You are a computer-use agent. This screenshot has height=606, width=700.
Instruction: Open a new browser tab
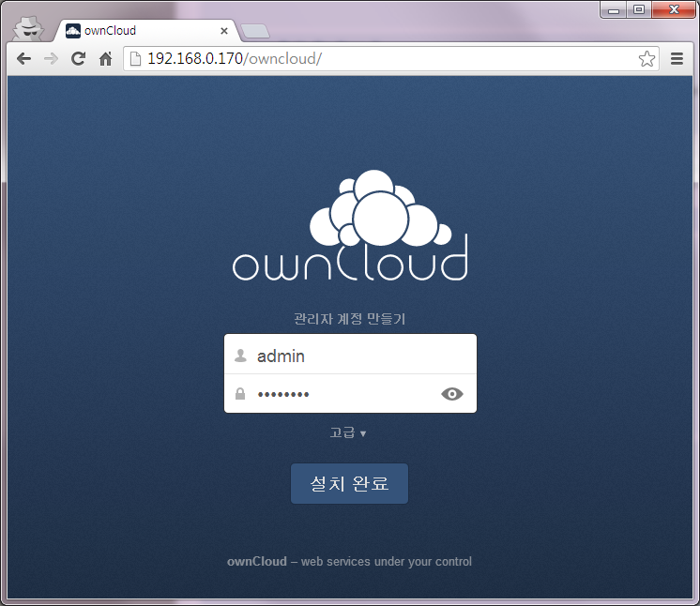(x=254, y=32)
